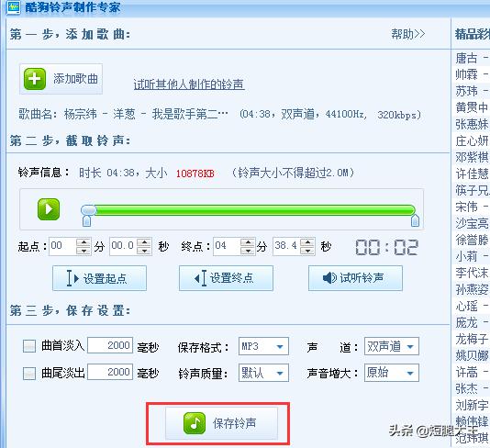The height and width of the screenshot is (448, 490).
Task: Click the green music note save icon
Action: [x=195, y=423]
